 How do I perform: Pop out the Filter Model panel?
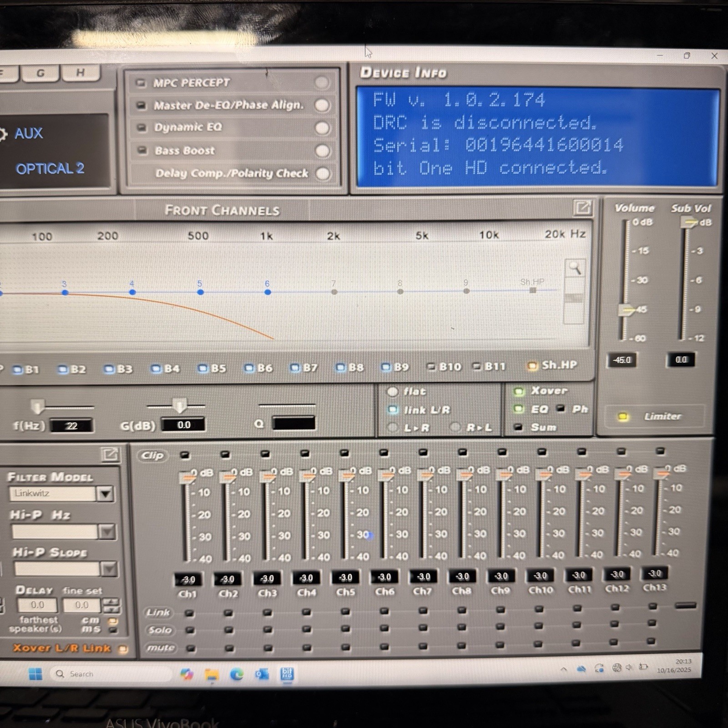110,454
